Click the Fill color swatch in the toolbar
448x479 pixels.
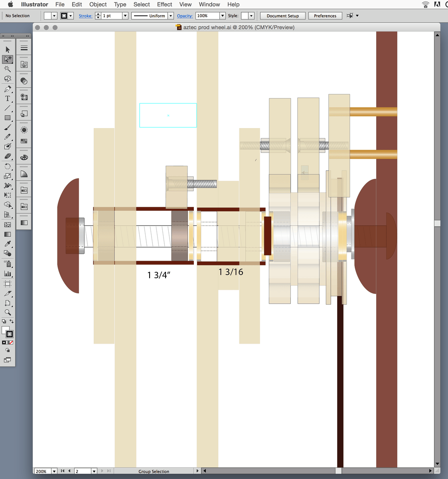point(6,330)
